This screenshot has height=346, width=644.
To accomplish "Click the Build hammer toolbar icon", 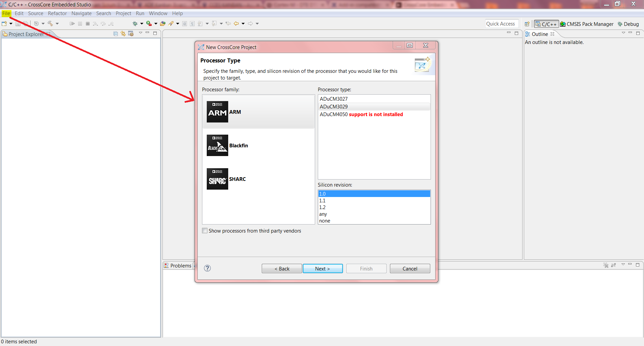I will pyautogui.click(x=50, y=23).
